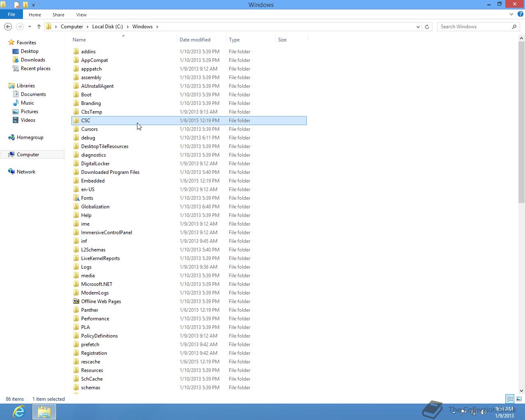Select the Resources folder icon
The image size is (525, 420).
pyautogui.click(x=76, y=370)
